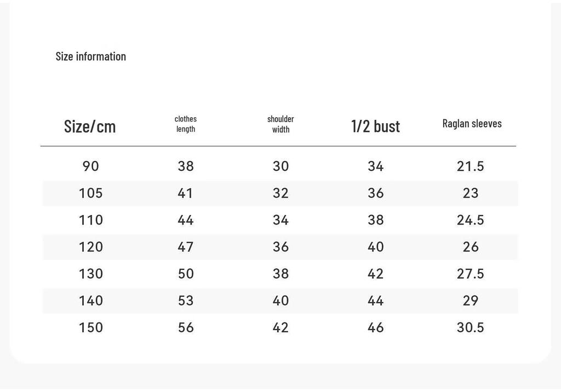Image resolution: width=561 pixels, height=392 pixels.
Task: Click the shoulder width column header
Action: click(280, 124)
